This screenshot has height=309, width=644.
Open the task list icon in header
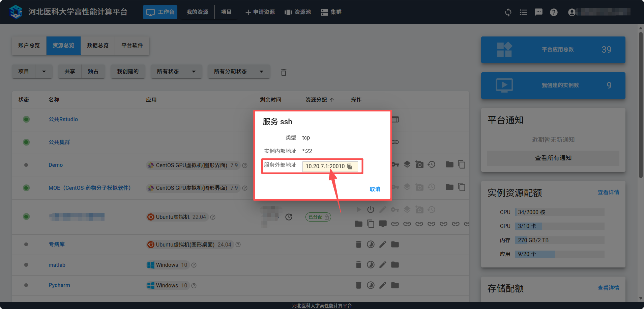(x=523, y=12)
